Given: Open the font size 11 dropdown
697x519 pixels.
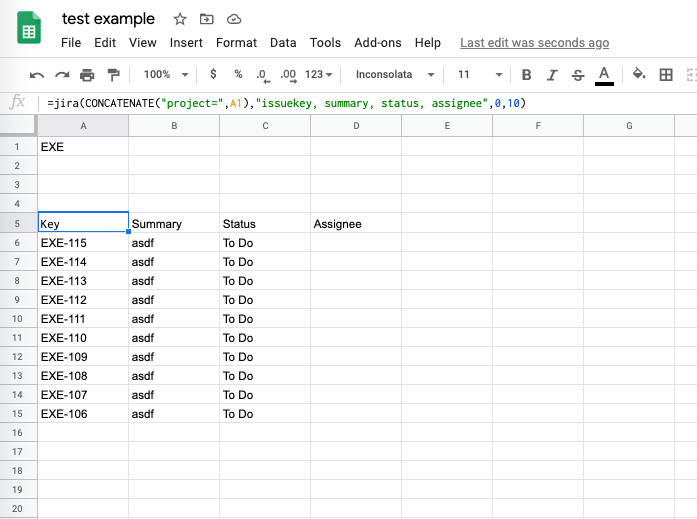Looking at the screenshot, I should [480, 74].
